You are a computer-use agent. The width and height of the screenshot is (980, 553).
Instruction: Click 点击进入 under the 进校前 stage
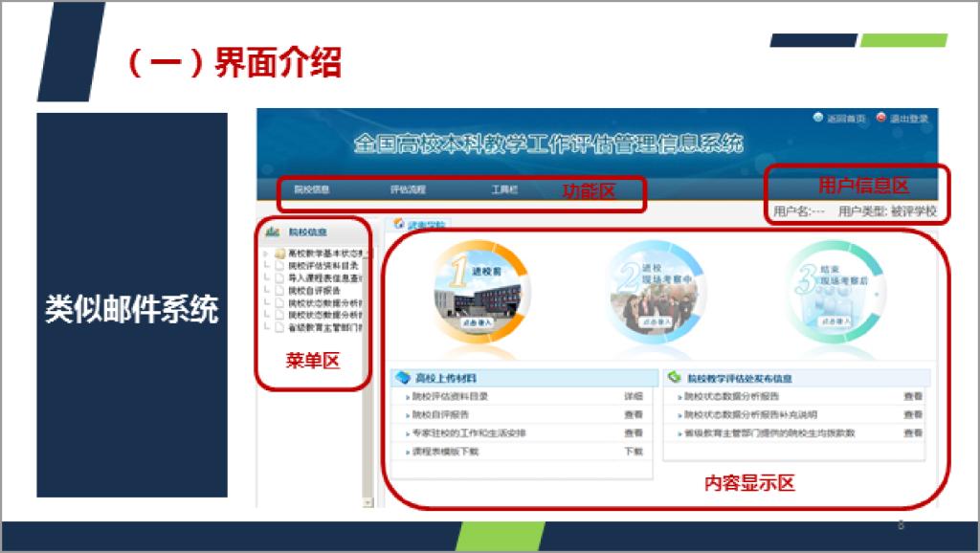click(477, 322)
